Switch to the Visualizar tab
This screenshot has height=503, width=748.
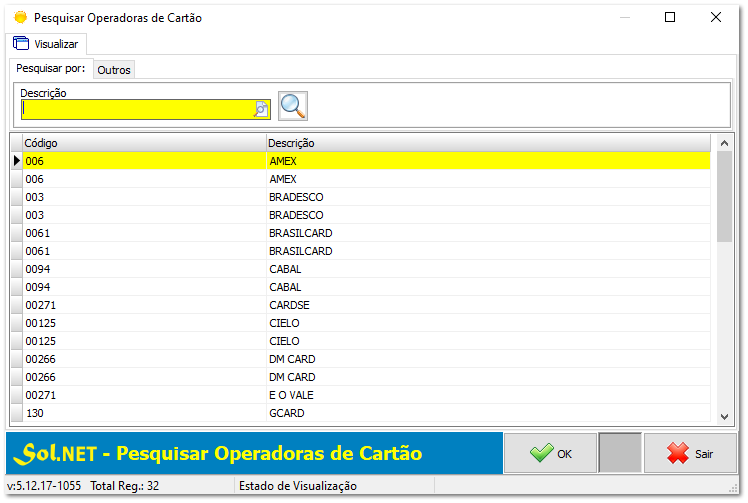[46, 44]
